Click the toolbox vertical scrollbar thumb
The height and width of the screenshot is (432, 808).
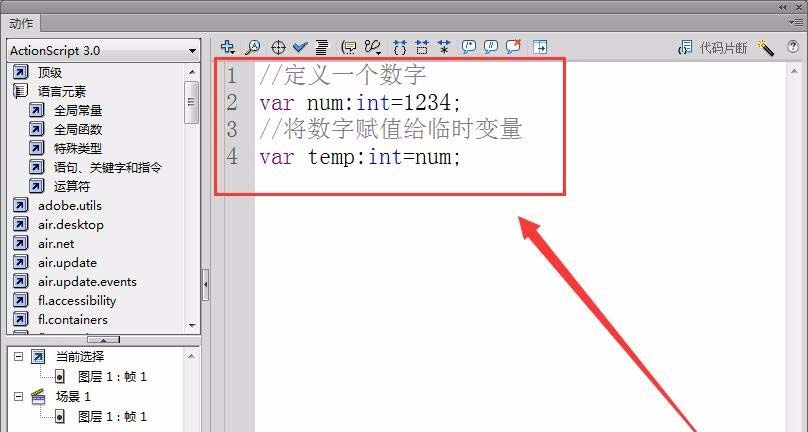click(192, 102)
